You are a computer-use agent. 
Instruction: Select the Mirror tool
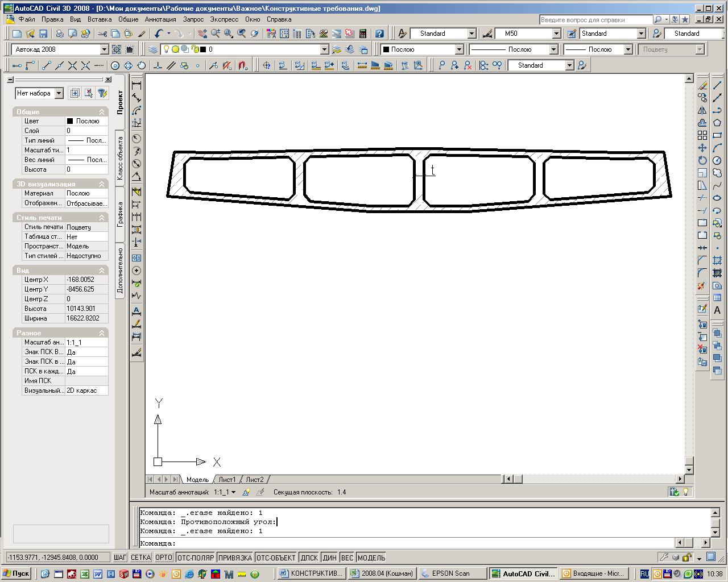click(702, 110)
